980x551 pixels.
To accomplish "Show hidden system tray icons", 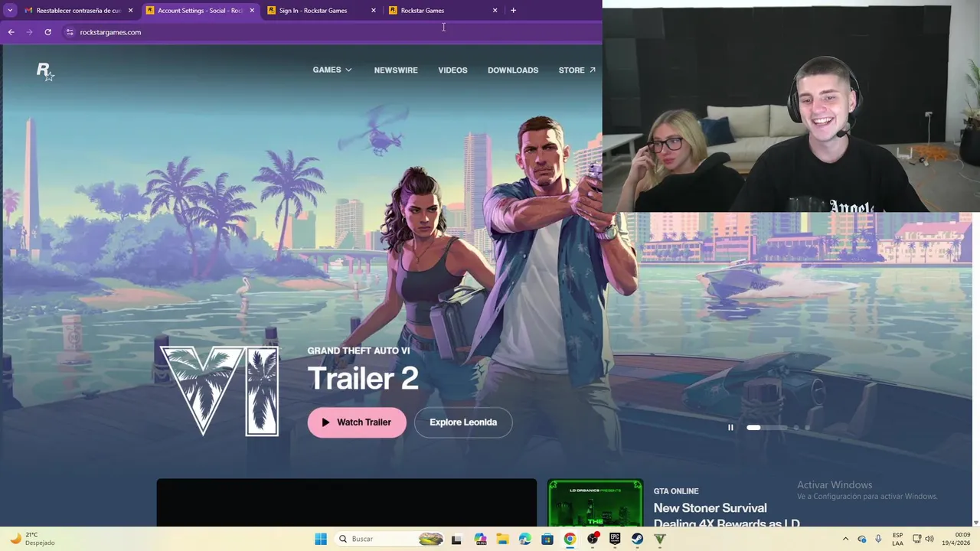I will click(845, 539).
